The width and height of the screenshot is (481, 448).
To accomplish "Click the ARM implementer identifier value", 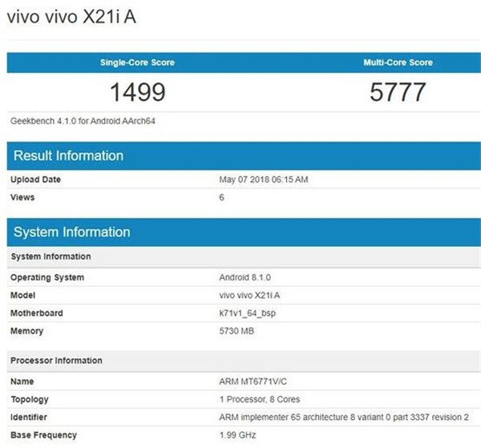I will point(344,418).
